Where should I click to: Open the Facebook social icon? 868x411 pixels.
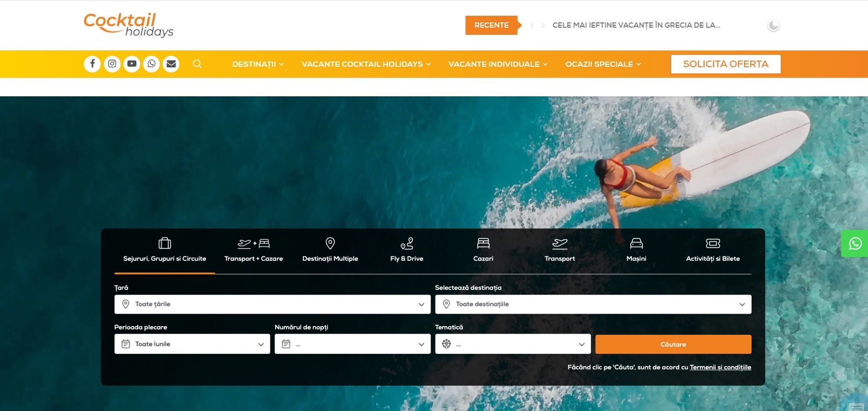(x=92, y=64)
